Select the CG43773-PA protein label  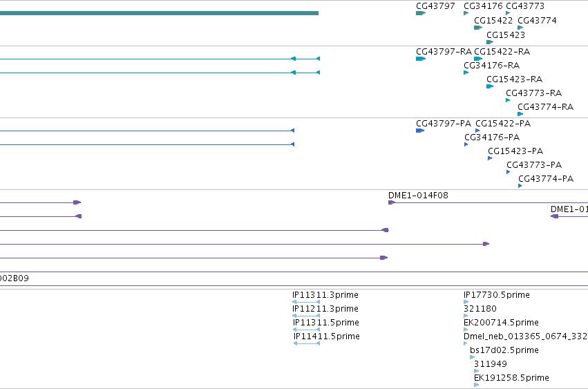point(534,165)
